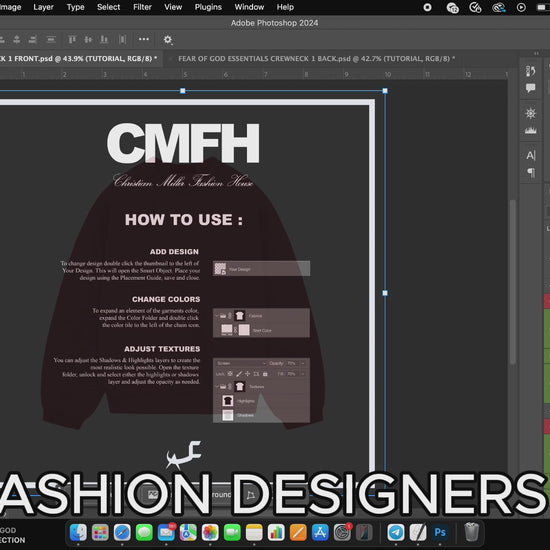This screenshot has width=550, height=550.
Task: Expand the collapsed panel dock arrows
Action: tap(536, 53)
